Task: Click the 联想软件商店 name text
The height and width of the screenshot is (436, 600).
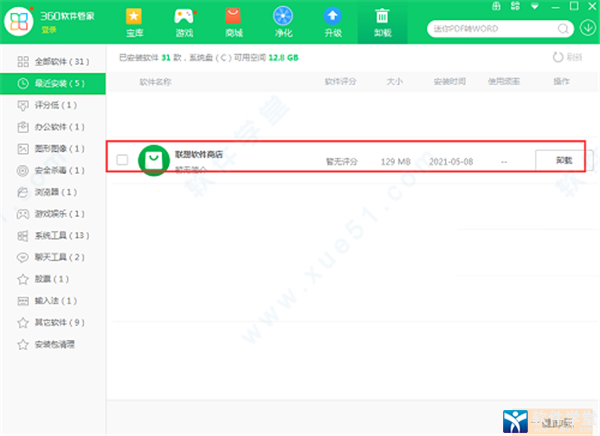Action: (x=199, y=154)
